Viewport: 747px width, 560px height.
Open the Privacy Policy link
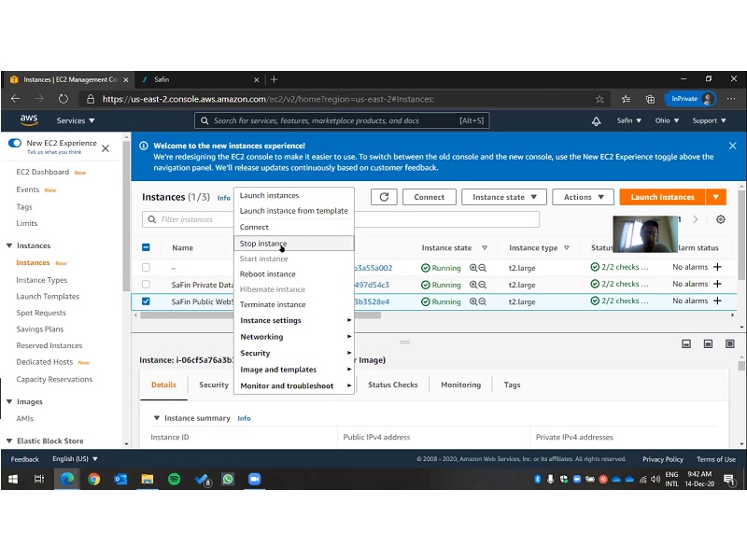(x=663, y=459)
